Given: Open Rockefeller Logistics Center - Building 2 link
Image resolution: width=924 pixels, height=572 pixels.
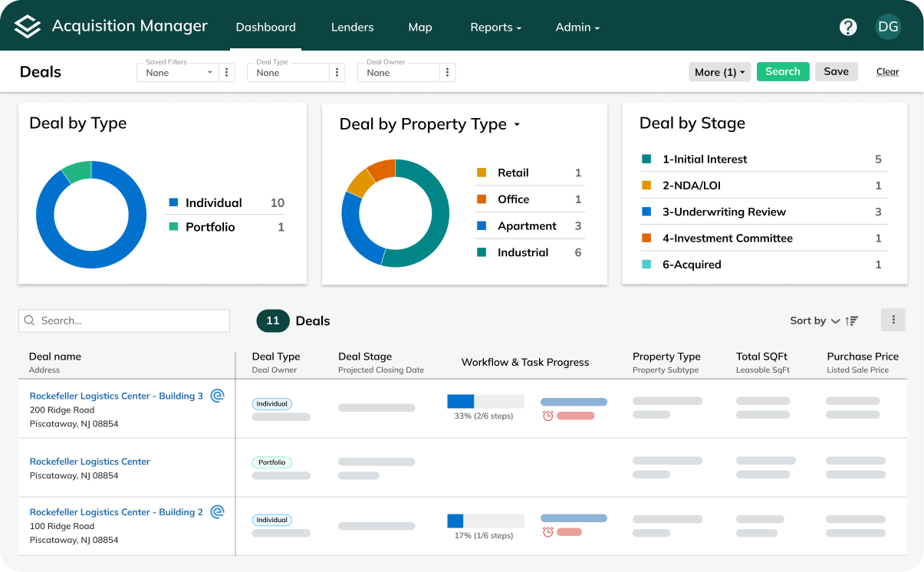Looking at the screenshot, I should click(x=117, y=512).
